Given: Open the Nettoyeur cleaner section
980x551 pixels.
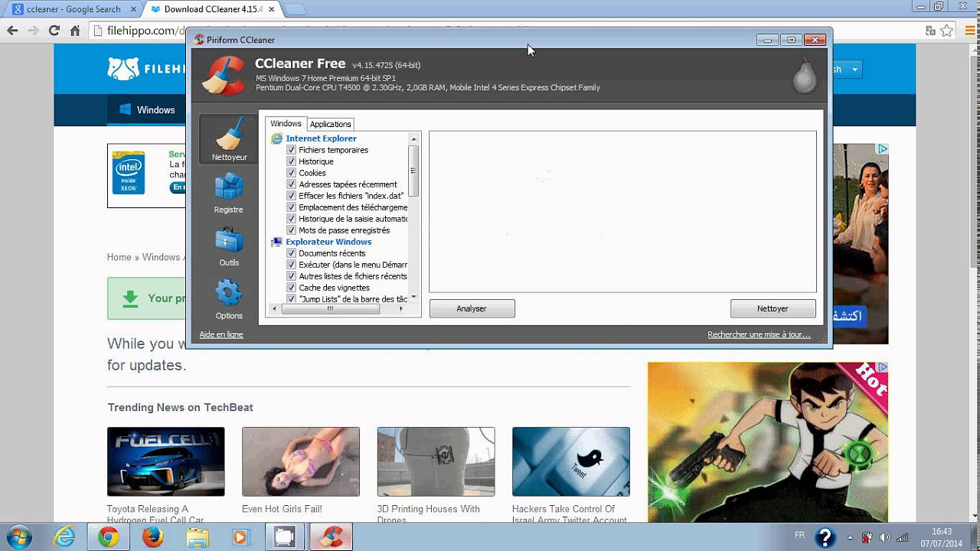Looking at the screenshot, I should (229, 139).
